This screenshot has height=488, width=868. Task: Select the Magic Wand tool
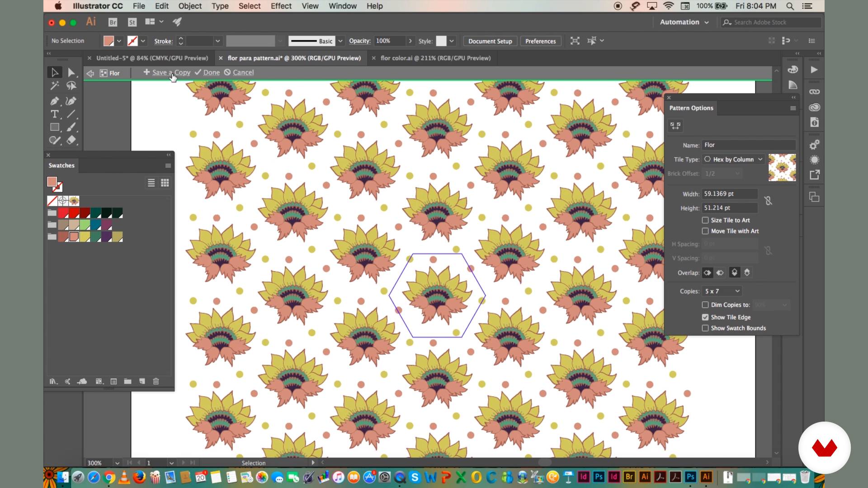[55, 86]
